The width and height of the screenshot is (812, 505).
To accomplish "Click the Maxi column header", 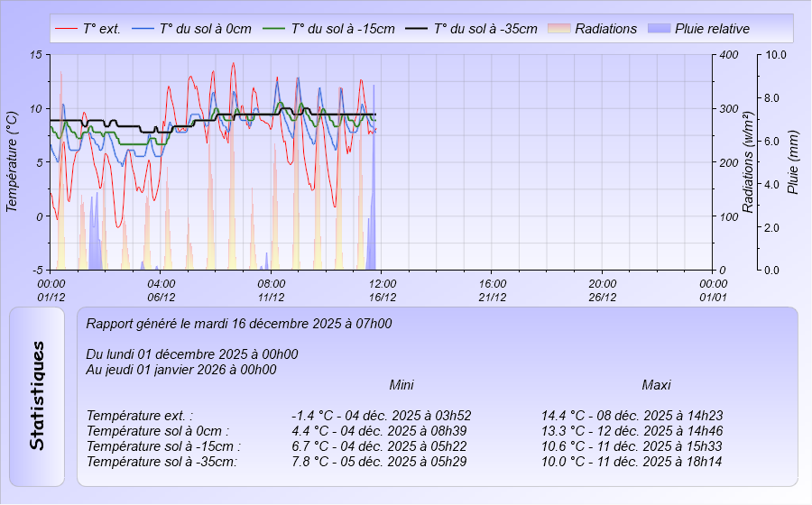I will 656,385.
